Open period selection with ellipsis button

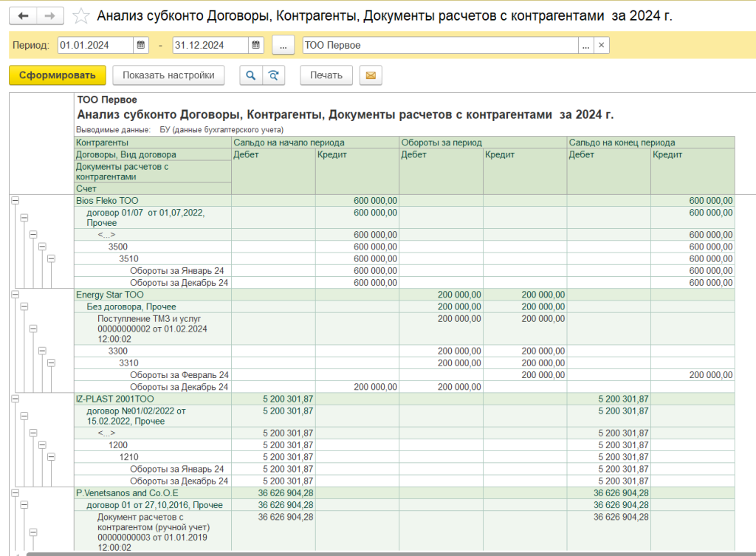coord(283,46)
